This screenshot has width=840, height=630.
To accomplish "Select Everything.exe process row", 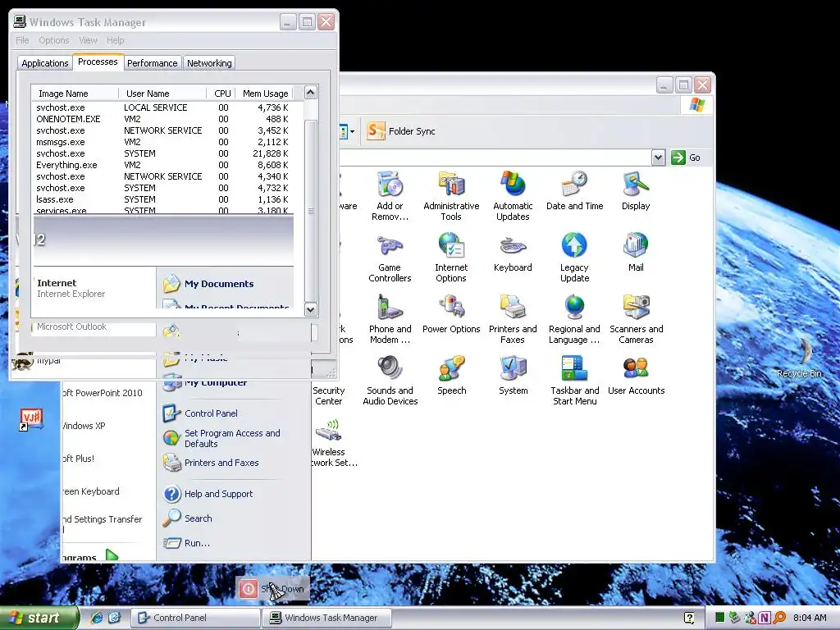I will tap(163, 165).
